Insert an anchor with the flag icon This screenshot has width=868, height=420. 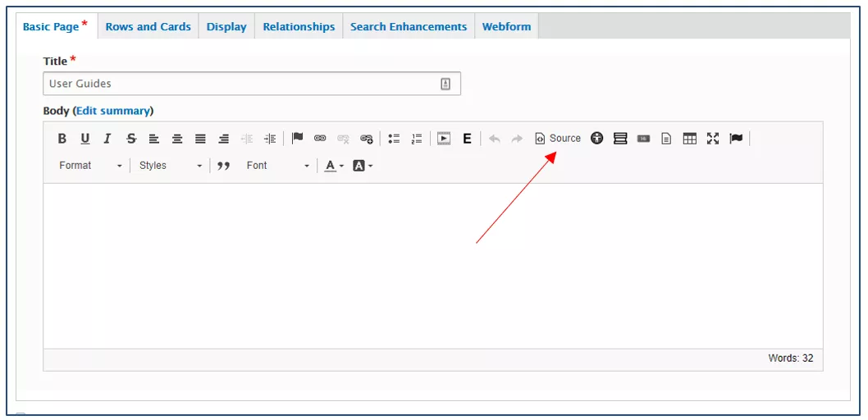(297, 138)
